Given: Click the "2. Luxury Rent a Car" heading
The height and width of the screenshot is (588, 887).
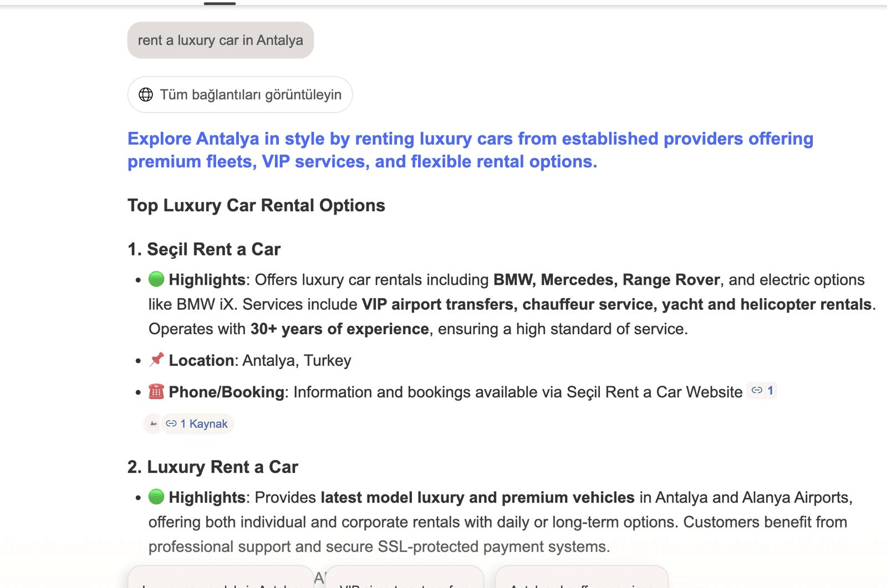Looking at the screenshot, I should [x=213, y=467].
